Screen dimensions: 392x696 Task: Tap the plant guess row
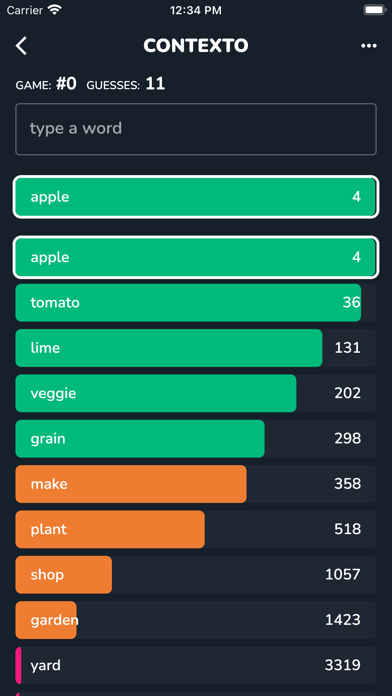point(196,529)
